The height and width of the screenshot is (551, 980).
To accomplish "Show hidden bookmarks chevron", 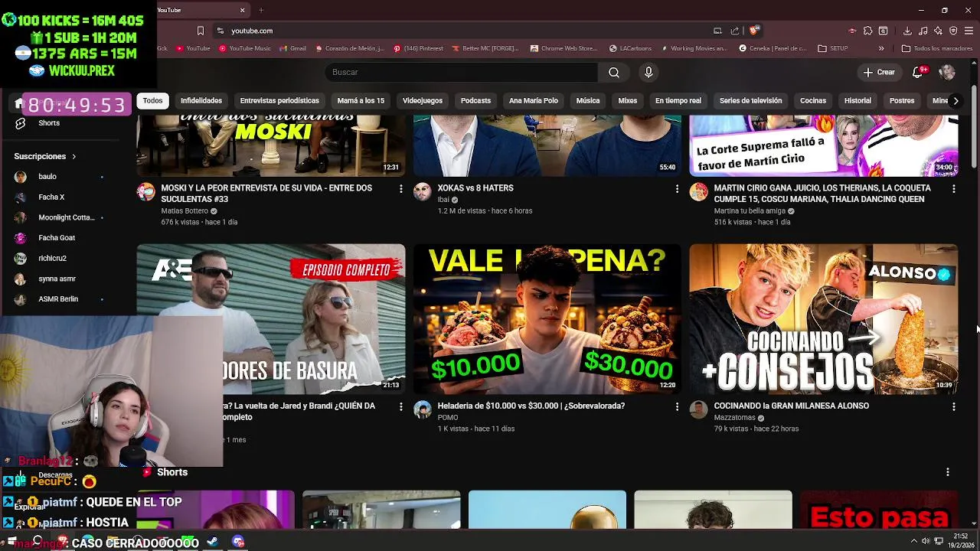I will (880, 48).
